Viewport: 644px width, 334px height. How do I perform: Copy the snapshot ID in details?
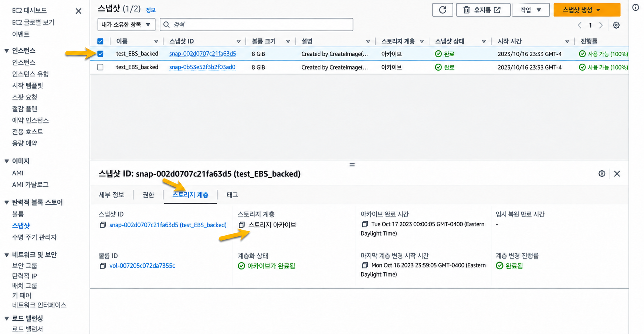[103, 225]
